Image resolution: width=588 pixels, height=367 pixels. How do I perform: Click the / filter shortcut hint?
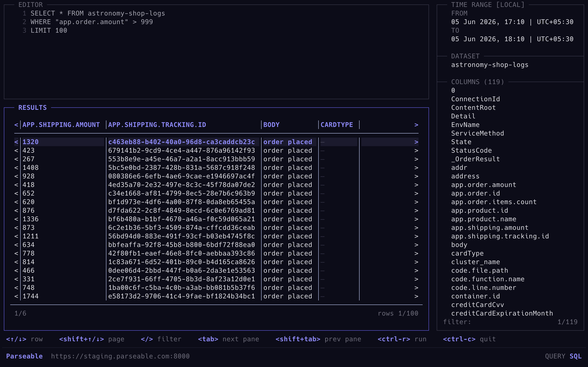[x=161, y=339]
